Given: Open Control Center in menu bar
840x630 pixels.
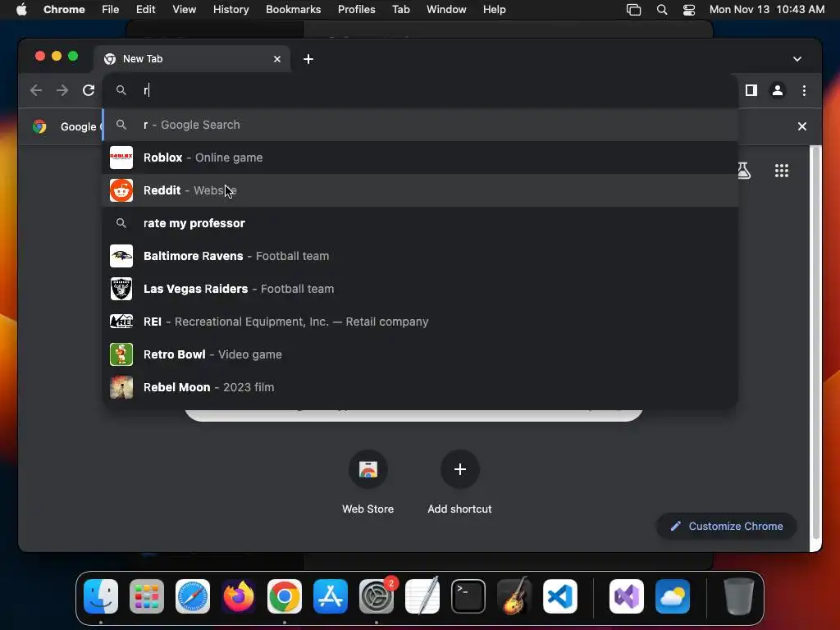Looking at the screenshot, I should [x=689, y=9].
